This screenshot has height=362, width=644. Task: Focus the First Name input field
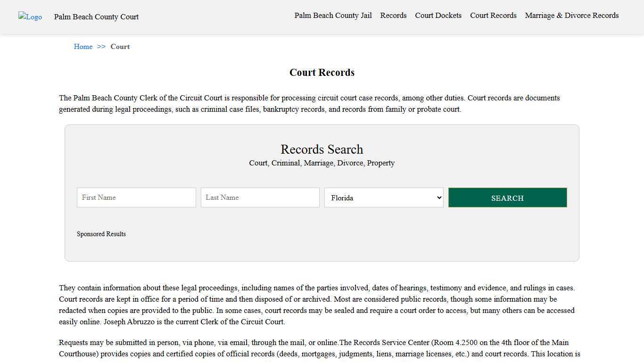(136, 197)
